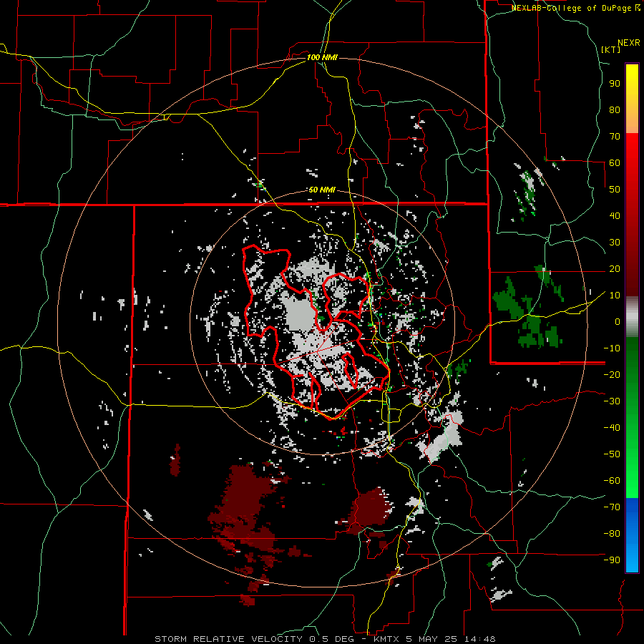Select the -10 value on the velocity scale
The width and height of the screenshot is (644, 644).
[x=612, y=348]
